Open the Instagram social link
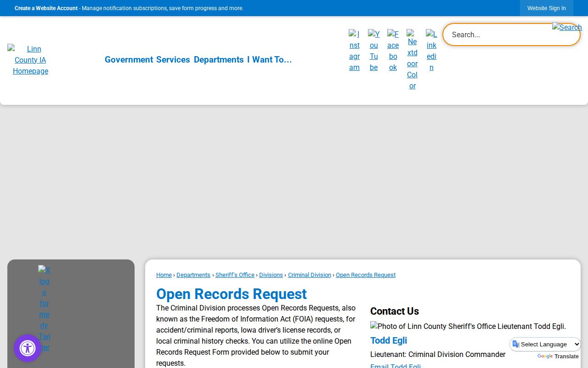Screen dimensions: 588x368 [354, 51]
